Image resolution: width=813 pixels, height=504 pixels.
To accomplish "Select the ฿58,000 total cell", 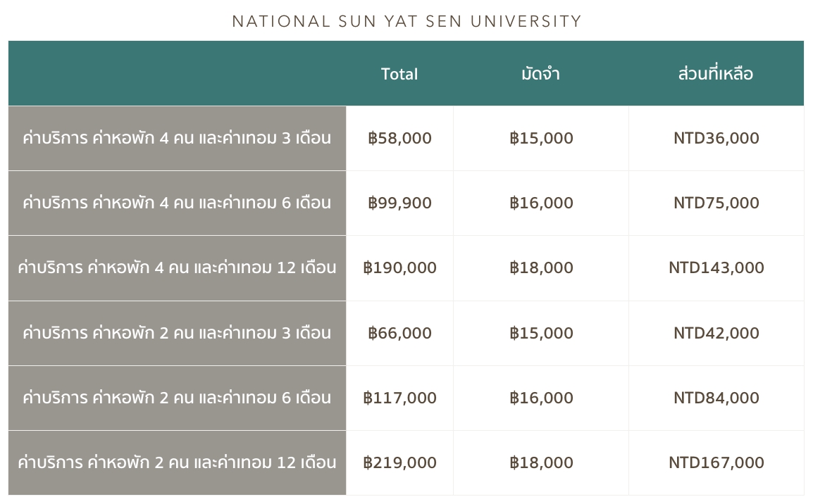I will [399, 138].
